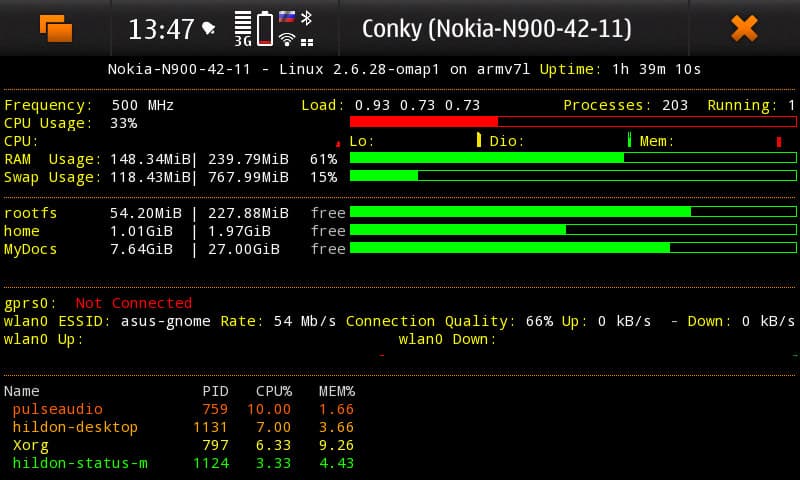Select the 'Dio:' graph label
This screenshot has height=480, width=800.
click(507, 141)
